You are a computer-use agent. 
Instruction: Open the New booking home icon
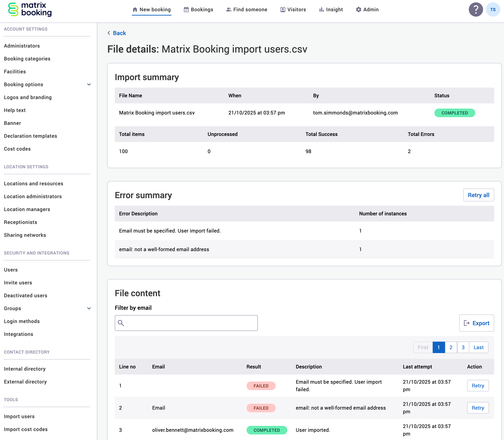point(135,9)
